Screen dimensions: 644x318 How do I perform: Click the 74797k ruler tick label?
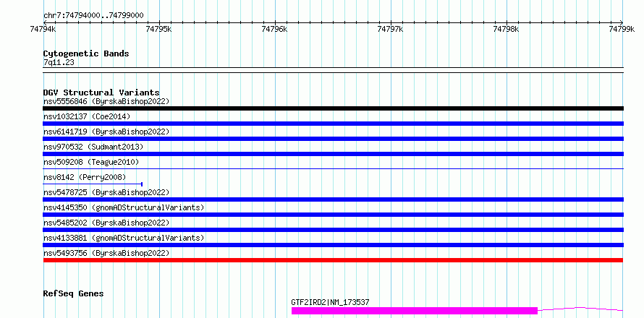tap(391, 29)
